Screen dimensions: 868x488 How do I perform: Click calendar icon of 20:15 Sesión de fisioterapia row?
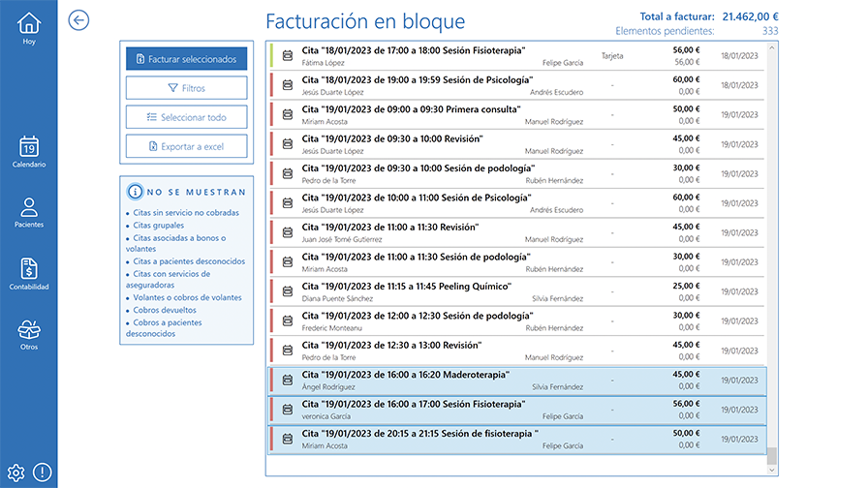pos(288,439)
